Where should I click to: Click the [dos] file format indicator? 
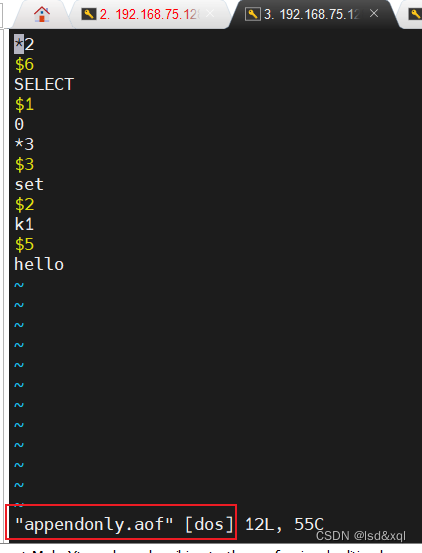click(209, 524)
